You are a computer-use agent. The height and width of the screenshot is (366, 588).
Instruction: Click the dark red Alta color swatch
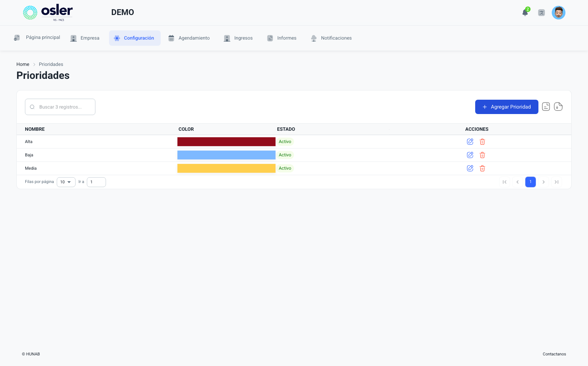[226, 142]
